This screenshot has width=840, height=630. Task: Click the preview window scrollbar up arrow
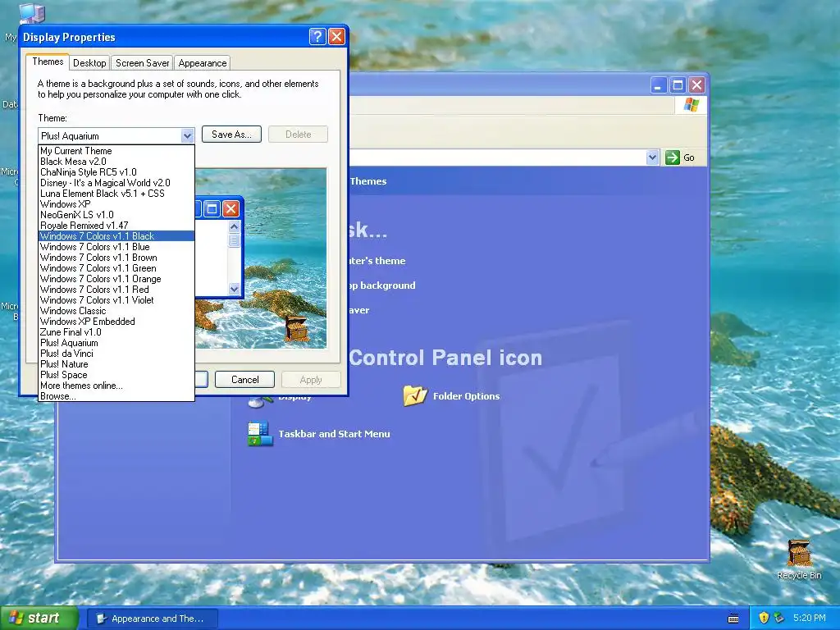click(234, 226)
